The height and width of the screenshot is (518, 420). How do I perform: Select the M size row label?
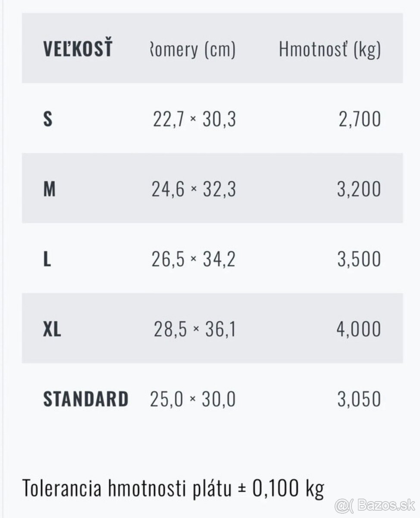tap(50, 189)
